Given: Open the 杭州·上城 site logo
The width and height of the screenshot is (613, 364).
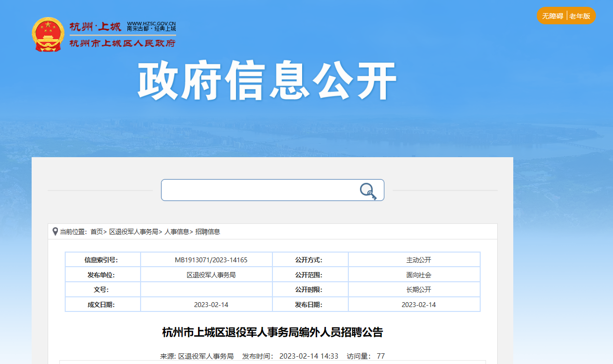Looking at the screenshot, I should pyautogui.click(x=95, y=27).
